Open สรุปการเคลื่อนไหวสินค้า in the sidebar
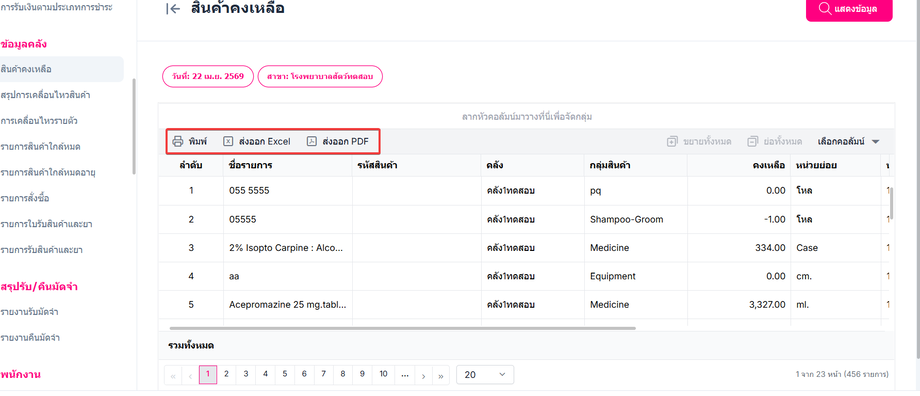 [45, 95]
